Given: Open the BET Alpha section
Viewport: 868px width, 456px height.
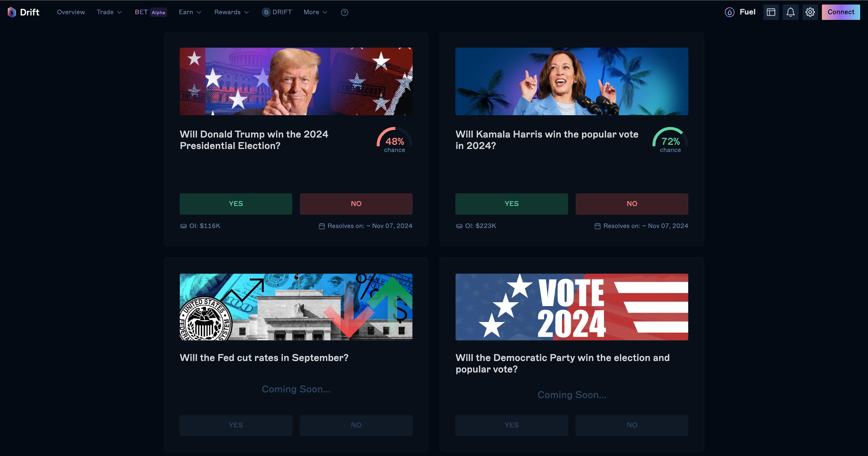Looking at the screenshot, I should click(x=151, y=12).
